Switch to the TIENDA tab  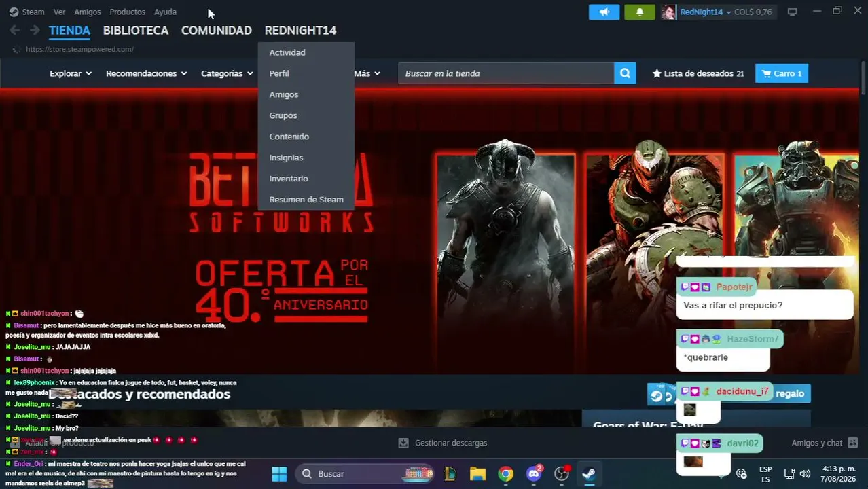69,30
